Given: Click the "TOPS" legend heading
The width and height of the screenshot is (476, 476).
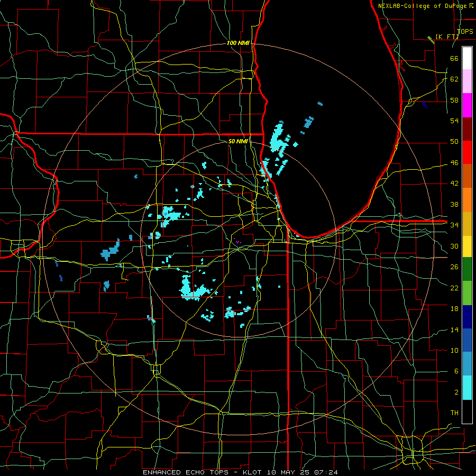Looking at the screenshot, I should 465,31.
